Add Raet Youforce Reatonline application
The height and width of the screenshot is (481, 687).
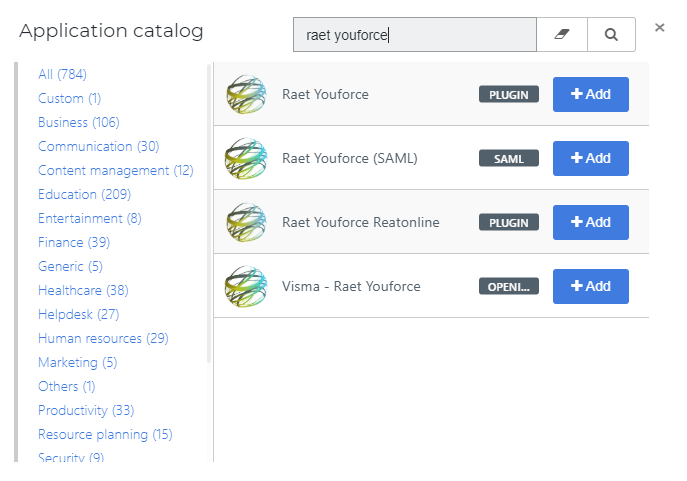[591, 222]
